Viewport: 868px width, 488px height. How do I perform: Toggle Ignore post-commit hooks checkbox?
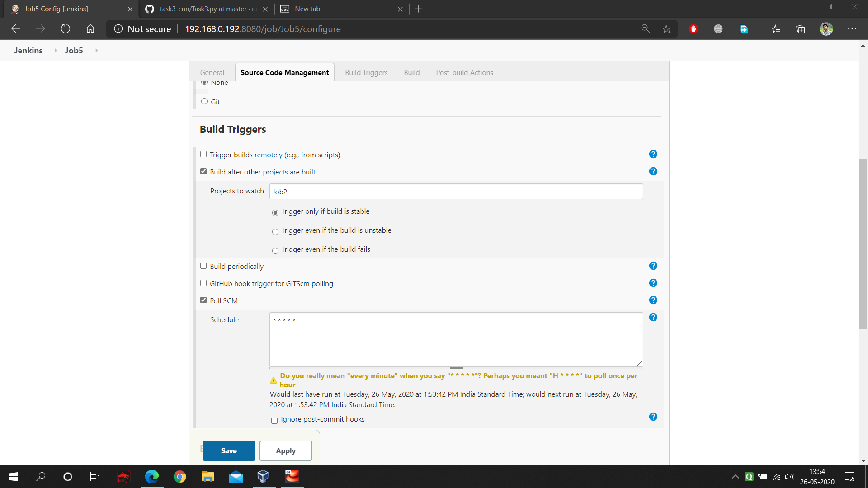click(x=274, y=421)
